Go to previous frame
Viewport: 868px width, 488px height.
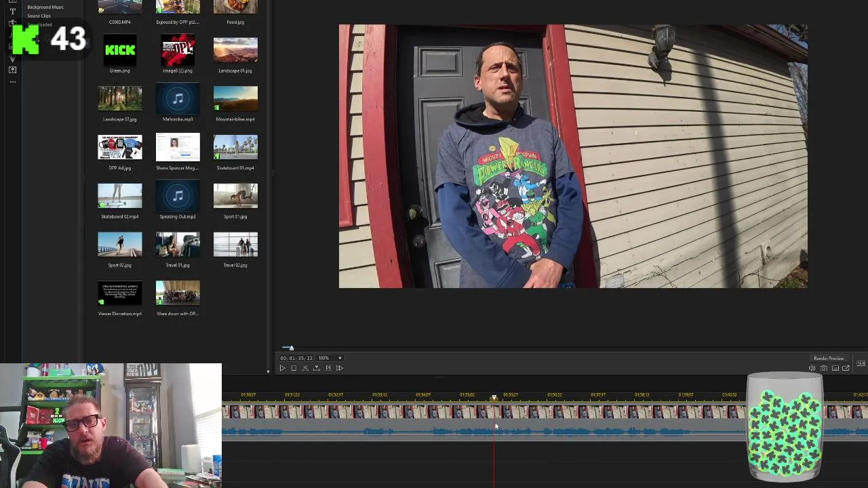[x=305, y=368]
